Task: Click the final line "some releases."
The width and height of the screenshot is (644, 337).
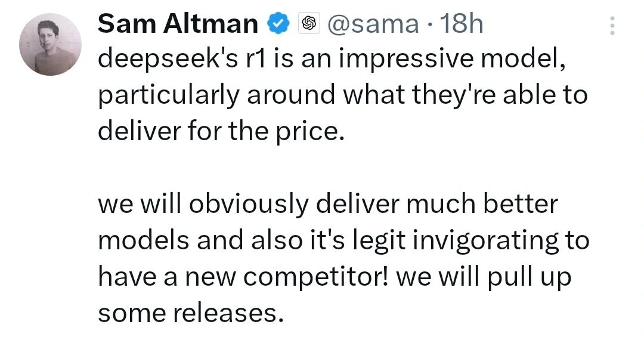Action: pos(191,314)
